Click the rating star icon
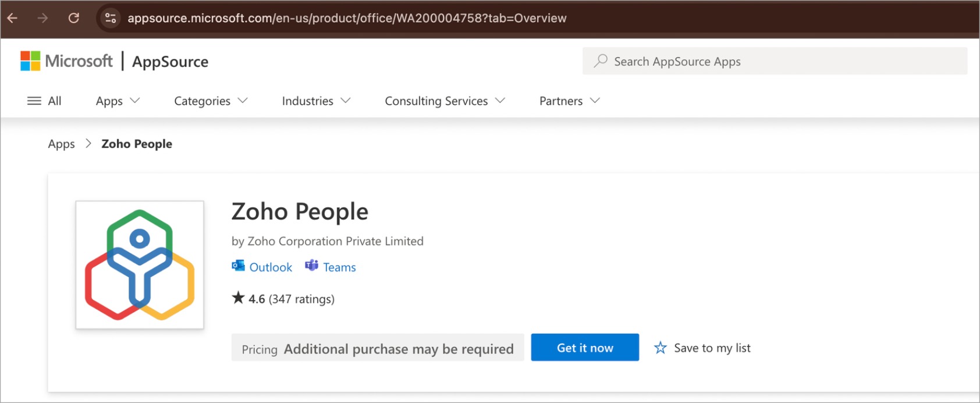Screen dimensions: 980x403 point(238,298)
